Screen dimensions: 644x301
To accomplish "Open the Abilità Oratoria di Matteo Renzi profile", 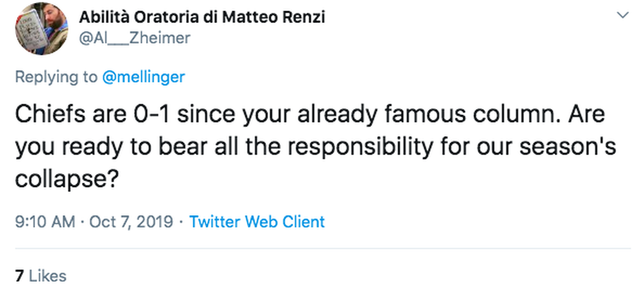I will [202, 17].
